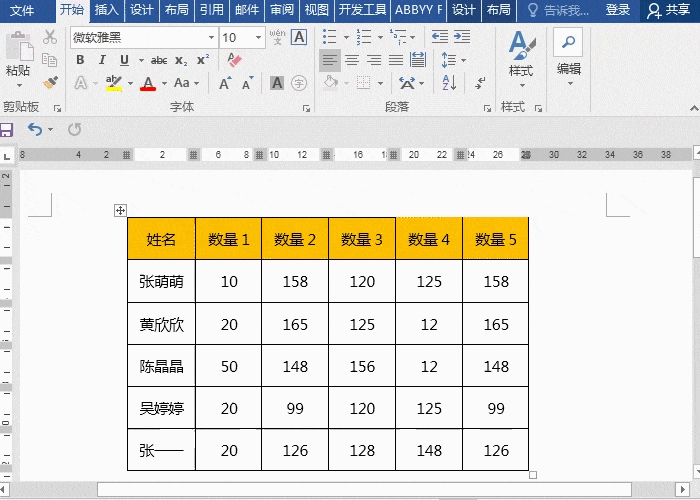Click the Copy icon in clipboard group
700x500 pixels.
click(x=49, y=60)
